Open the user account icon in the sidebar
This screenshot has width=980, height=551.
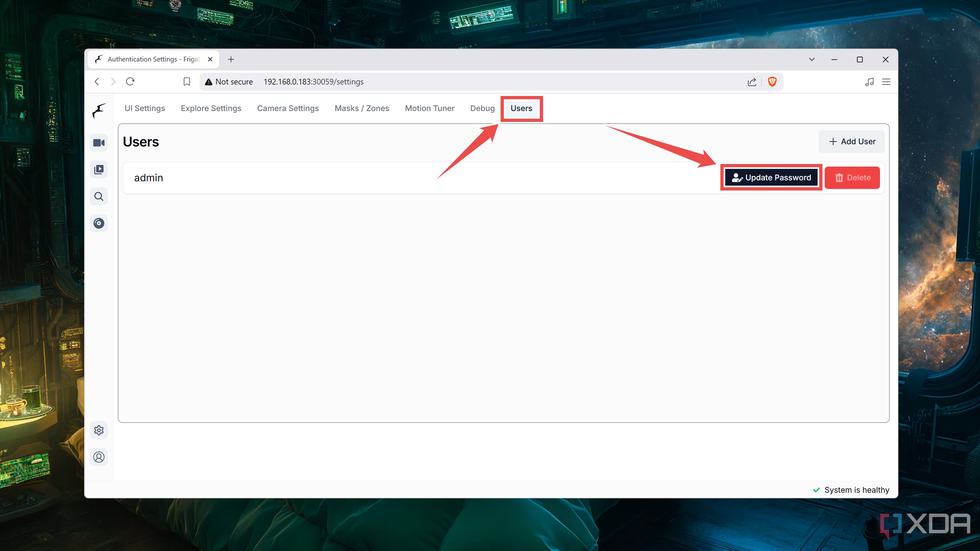(99, 457)
